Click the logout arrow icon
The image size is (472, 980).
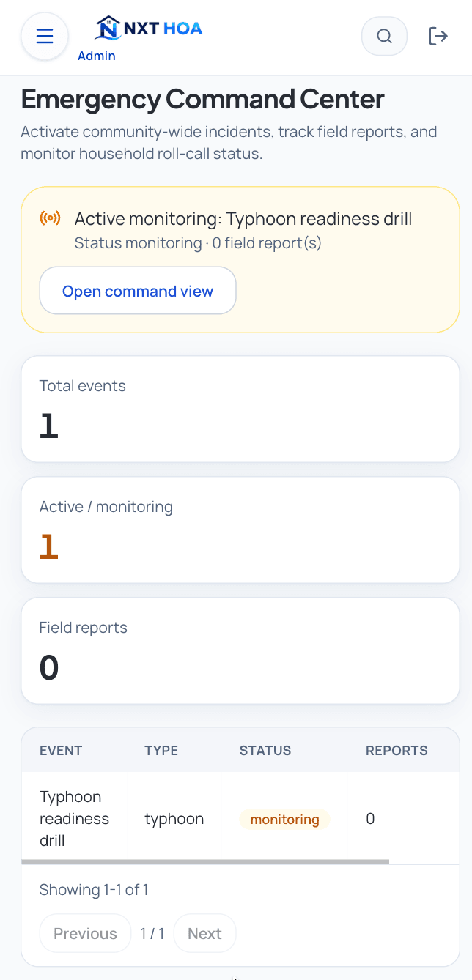(438, 36)
